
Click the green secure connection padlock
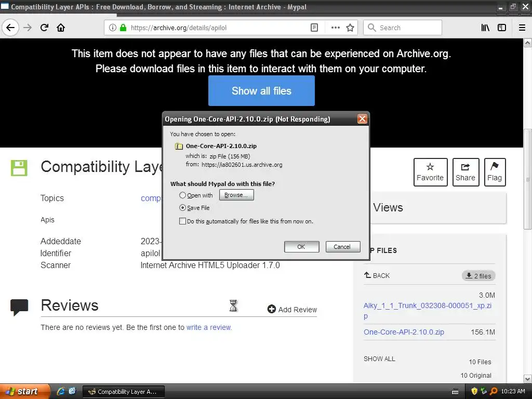[x=123, y=28]
